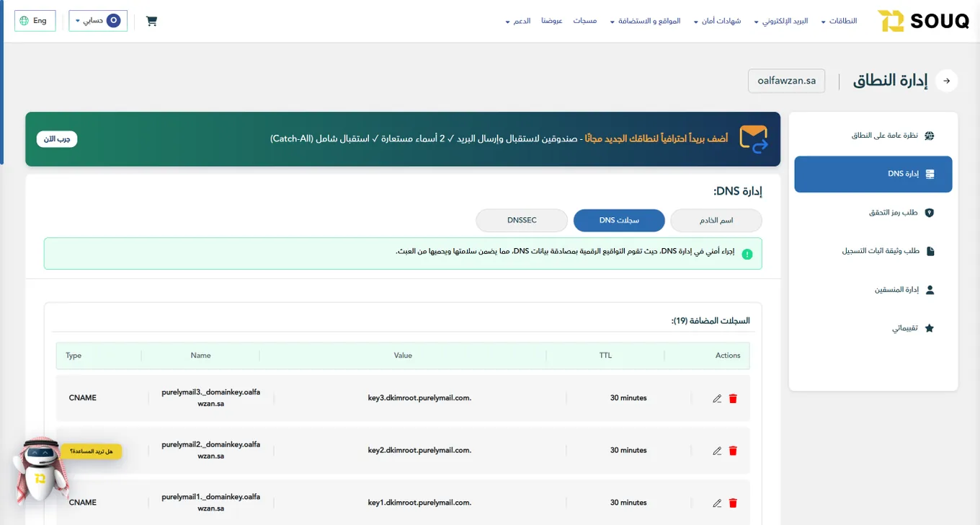Click the person icon for coordinators management
This screenshot has height=525, width=980.
coord(930,290)
